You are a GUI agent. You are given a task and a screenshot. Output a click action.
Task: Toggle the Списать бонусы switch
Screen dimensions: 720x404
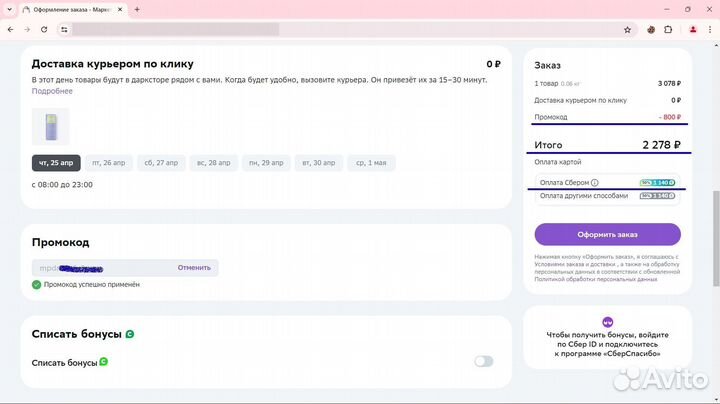(x=483, y=361)
